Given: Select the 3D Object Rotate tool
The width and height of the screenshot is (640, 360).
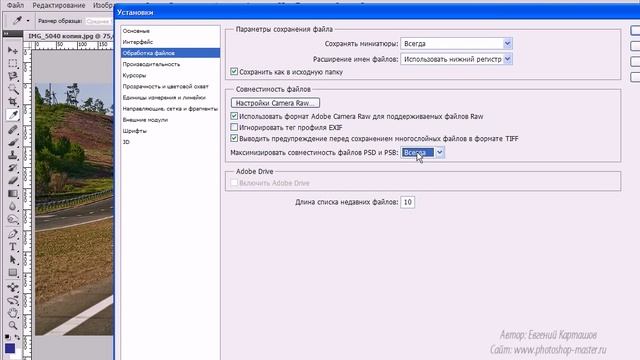Looking at the screenshot, I should 13,287.
